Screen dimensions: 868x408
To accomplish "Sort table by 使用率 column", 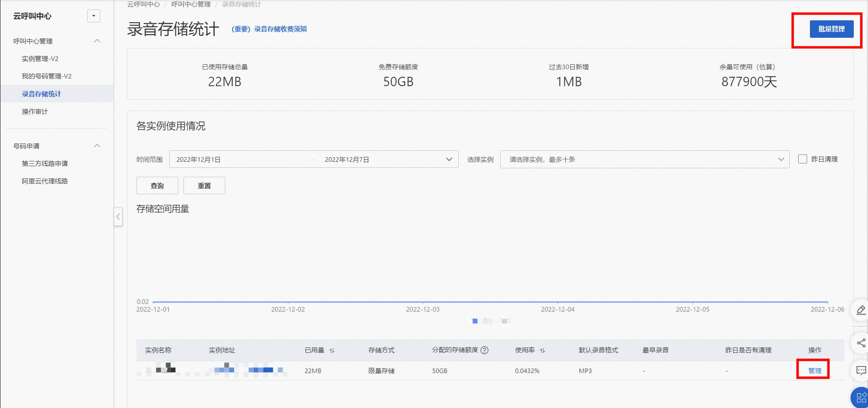I will tap(542, 351).
